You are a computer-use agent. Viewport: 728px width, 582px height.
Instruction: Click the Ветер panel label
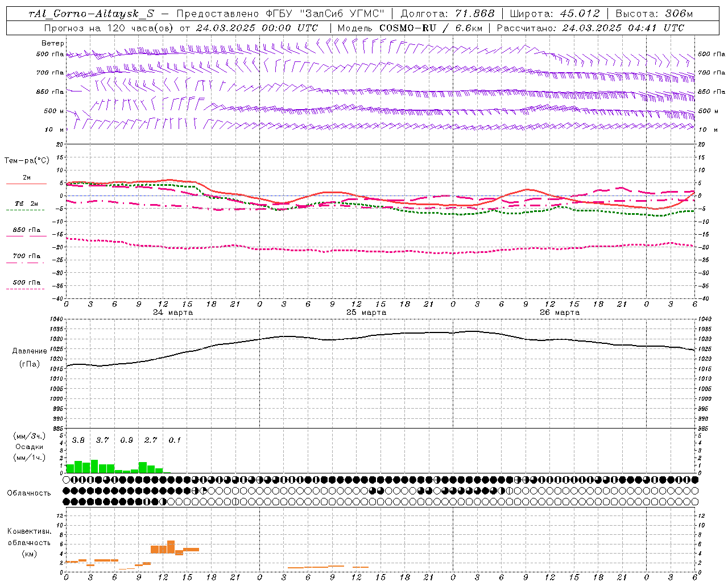pos(53,43)
